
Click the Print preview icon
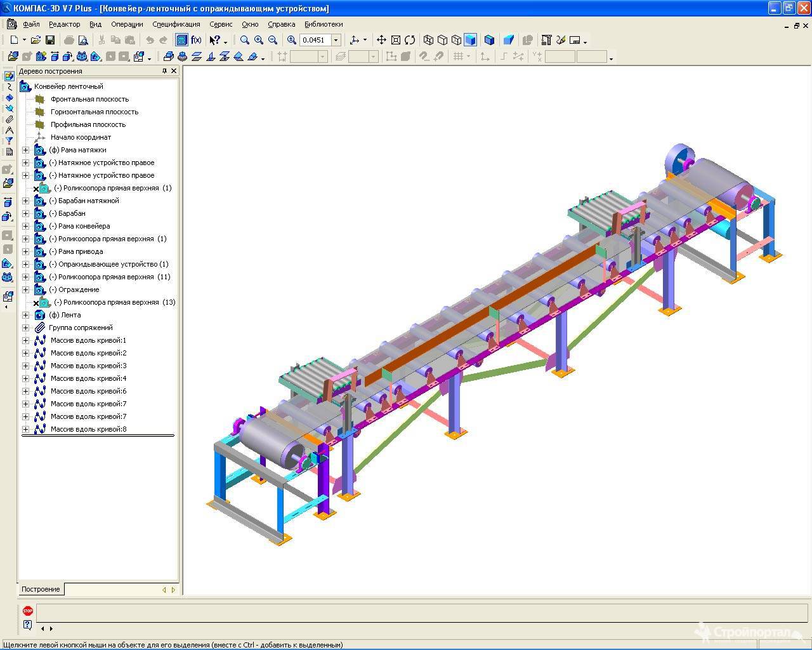83,40
